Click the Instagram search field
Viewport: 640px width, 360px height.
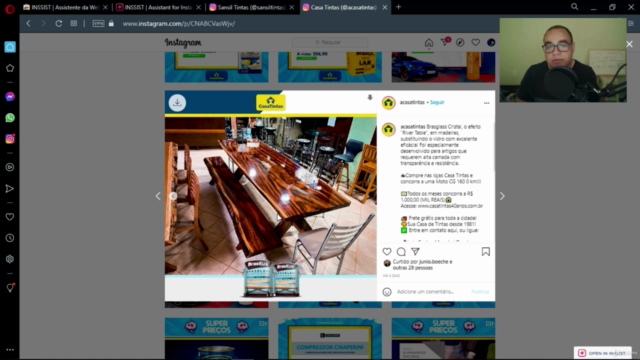pyautogui.click(x=330, y=42)
